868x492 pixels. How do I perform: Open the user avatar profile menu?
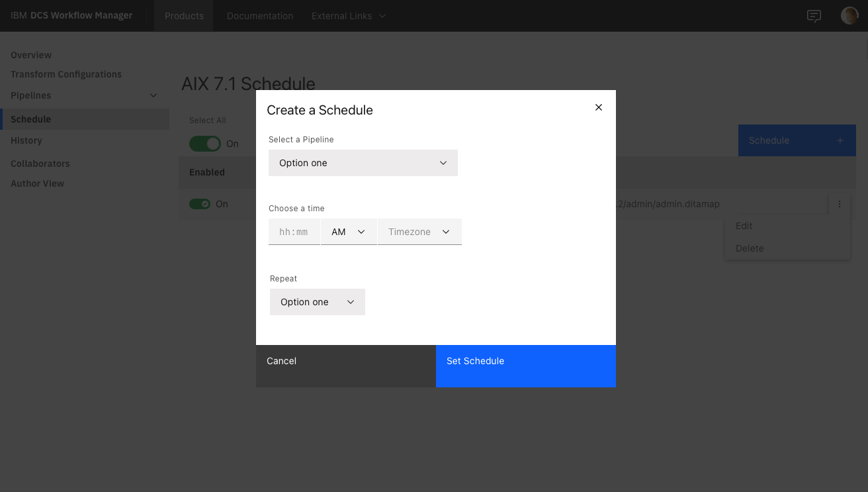tap(849, 16)
